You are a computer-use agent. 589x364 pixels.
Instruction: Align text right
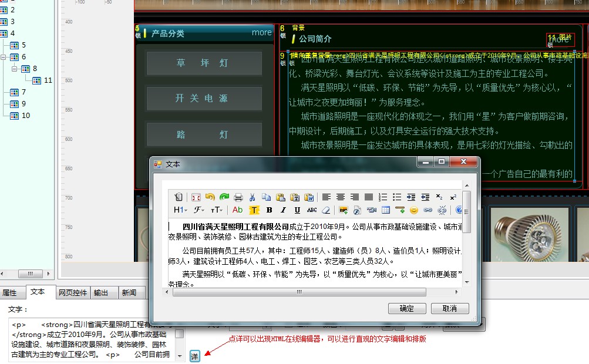[x=355, y=197]
